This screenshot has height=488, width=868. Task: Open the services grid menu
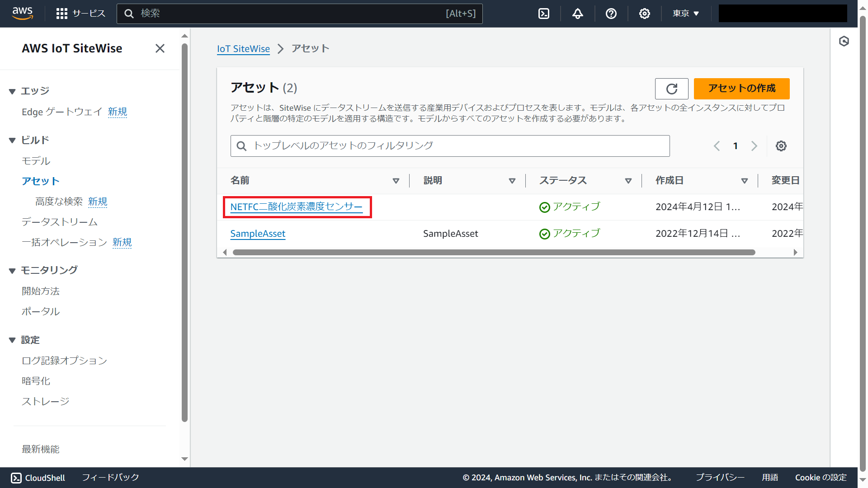click(x=61, y=14)
